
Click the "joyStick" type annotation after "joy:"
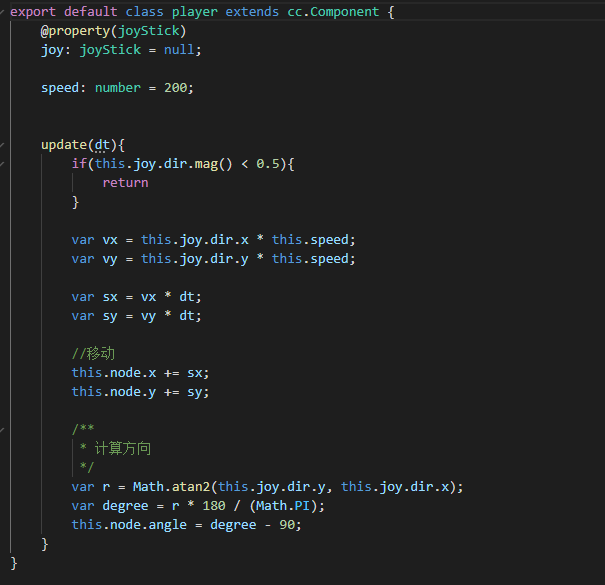click(110, 50)
